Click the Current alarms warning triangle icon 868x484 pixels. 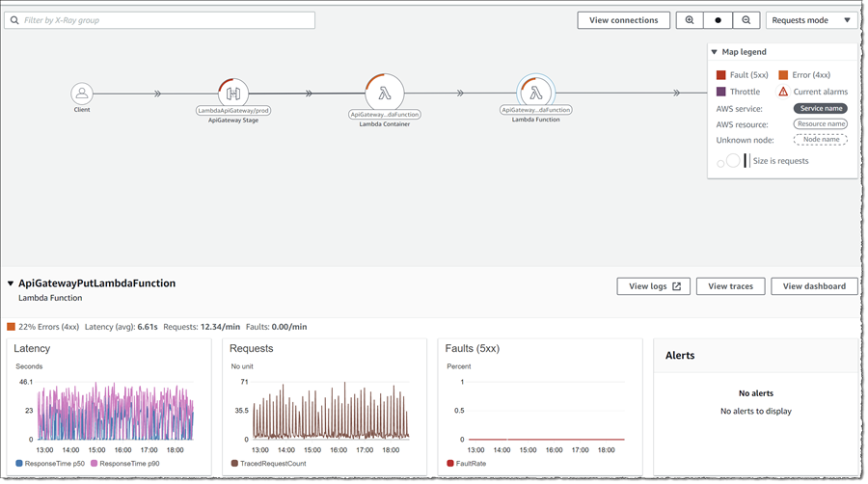(783, 92)
